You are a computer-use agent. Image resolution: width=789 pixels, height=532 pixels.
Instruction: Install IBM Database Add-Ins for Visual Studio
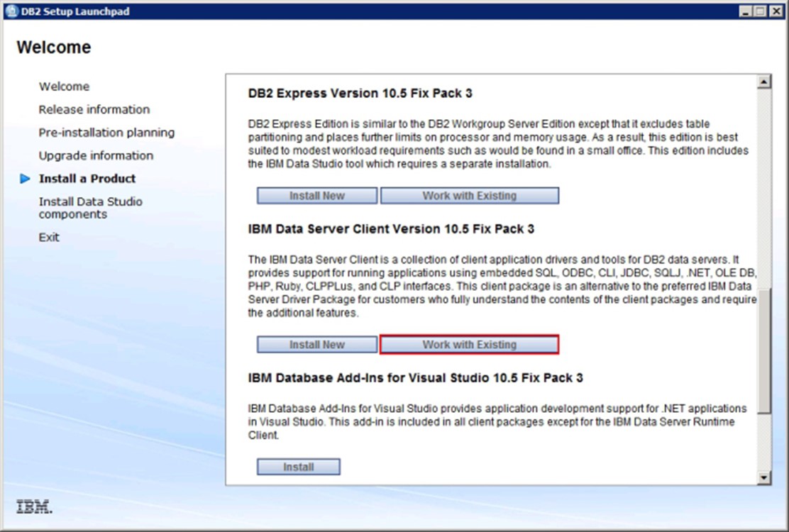click(298, 467)
